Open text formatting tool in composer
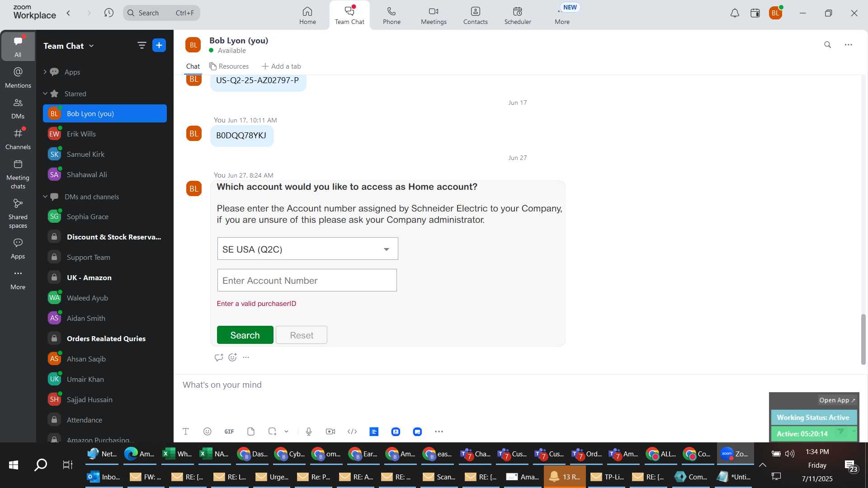 (x=186, y=432)
